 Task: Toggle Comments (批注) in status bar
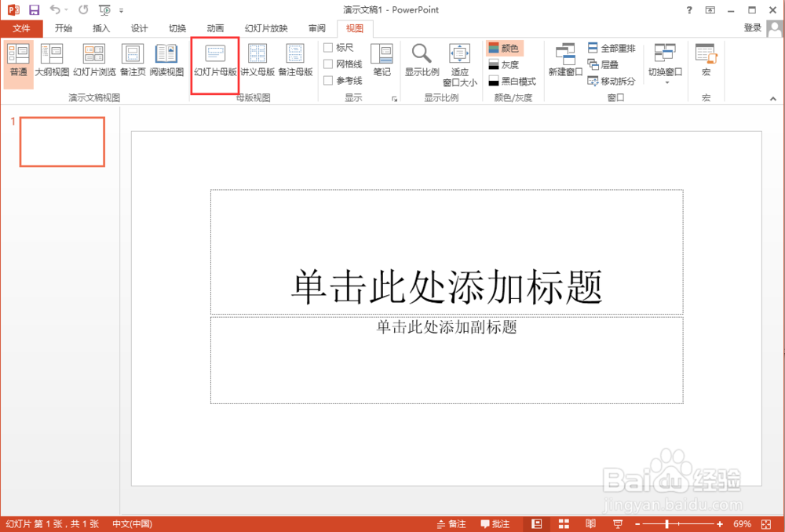pos(495,524)
